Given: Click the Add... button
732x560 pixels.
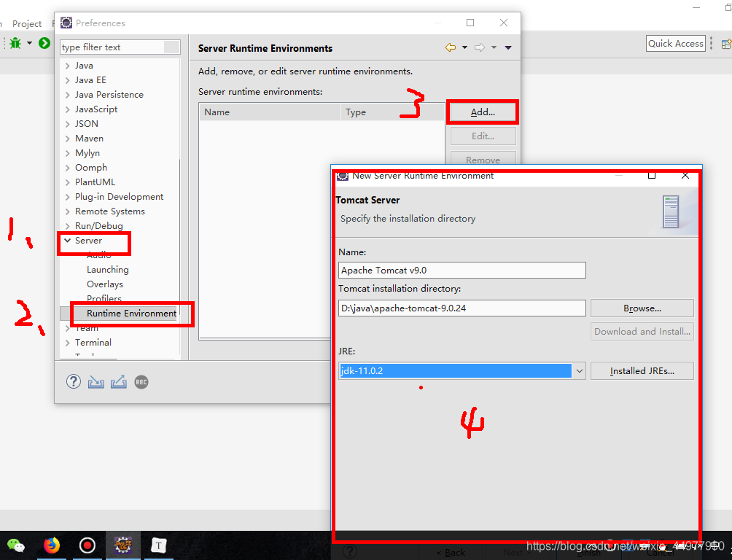Looking at the screenshot, I should click(x=483, y=112).
